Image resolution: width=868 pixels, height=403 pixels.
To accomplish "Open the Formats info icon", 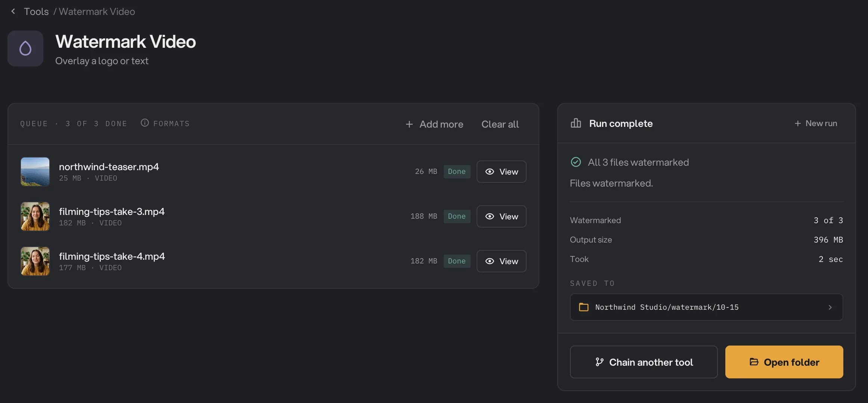I will (x=145, y=123).
